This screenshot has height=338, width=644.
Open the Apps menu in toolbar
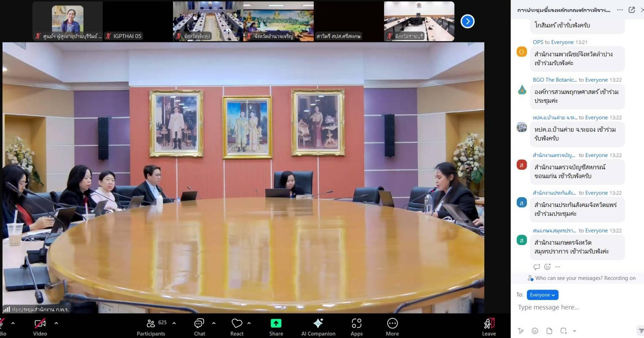(356, 327)
